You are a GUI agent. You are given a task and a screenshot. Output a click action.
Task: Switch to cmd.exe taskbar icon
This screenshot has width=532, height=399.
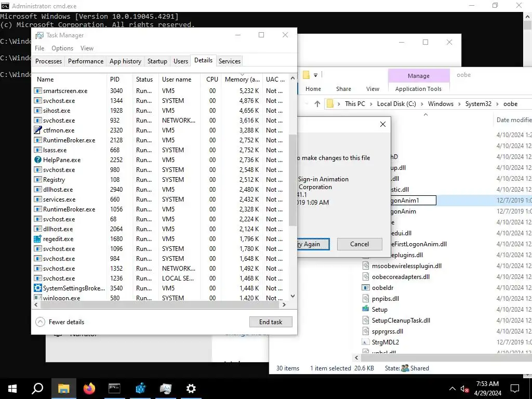pyautogui.click(x=114, y=389)
